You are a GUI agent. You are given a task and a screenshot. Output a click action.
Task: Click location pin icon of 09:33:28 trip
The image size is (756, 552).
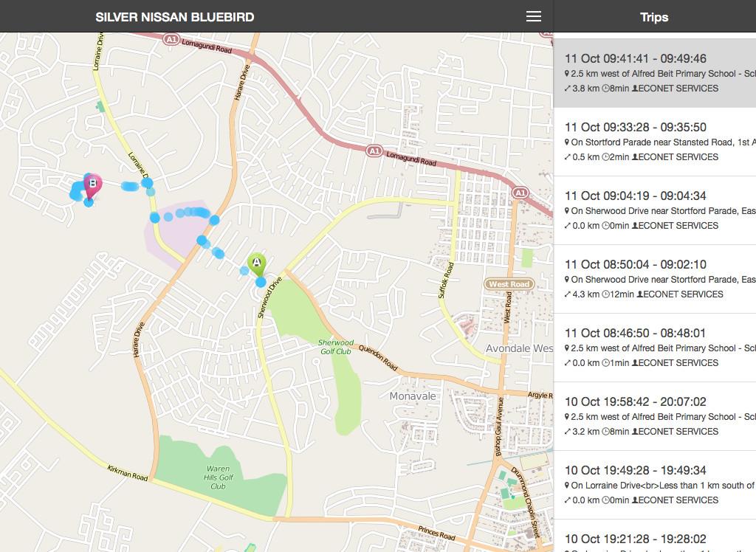(x=567, y=142)
